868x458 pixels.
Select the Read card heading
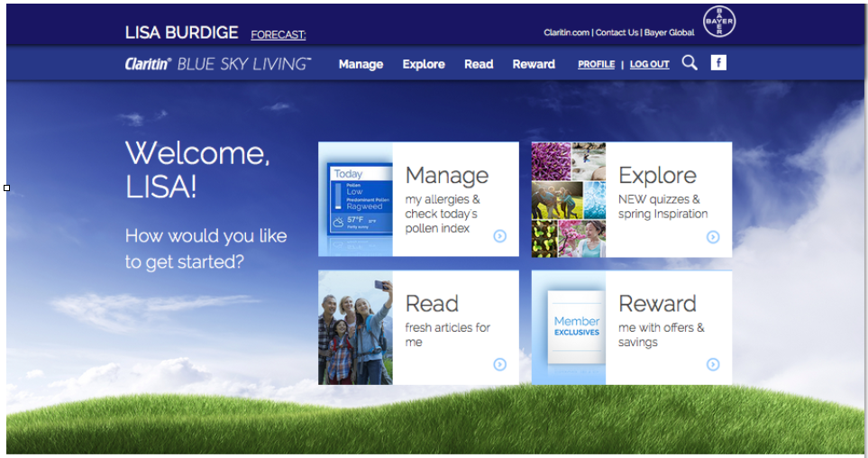click(432, 304)
